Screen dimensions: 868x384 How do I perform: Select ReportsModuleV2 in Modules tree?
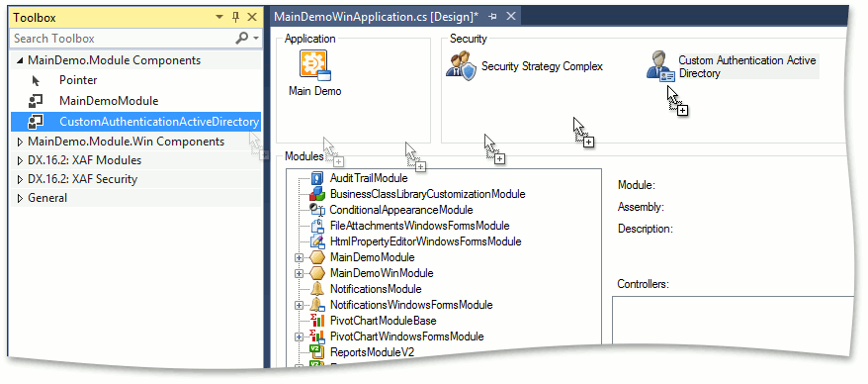[372, 352]
